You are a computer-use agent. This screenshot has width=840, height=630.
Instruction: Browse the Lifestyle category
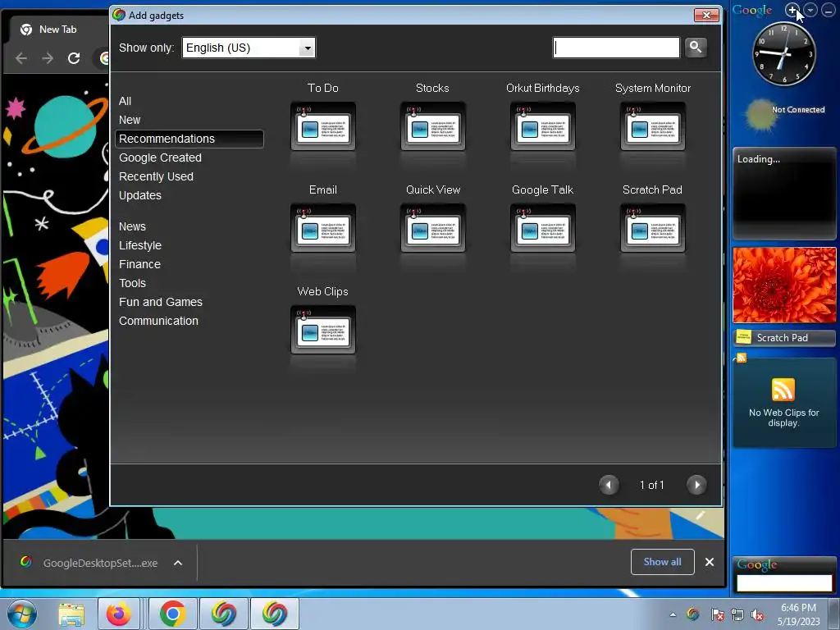[139, 245]
